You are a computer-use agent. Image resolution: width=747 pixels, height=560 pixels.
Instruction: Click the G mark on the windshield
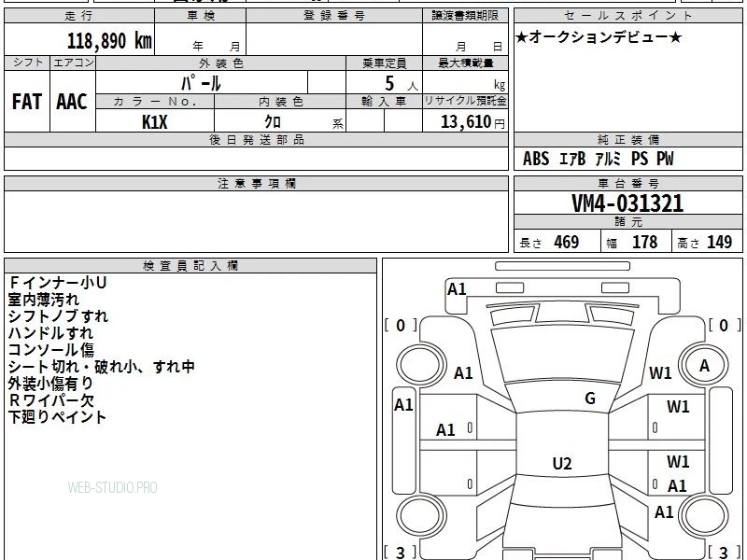(x=590, y=399)
